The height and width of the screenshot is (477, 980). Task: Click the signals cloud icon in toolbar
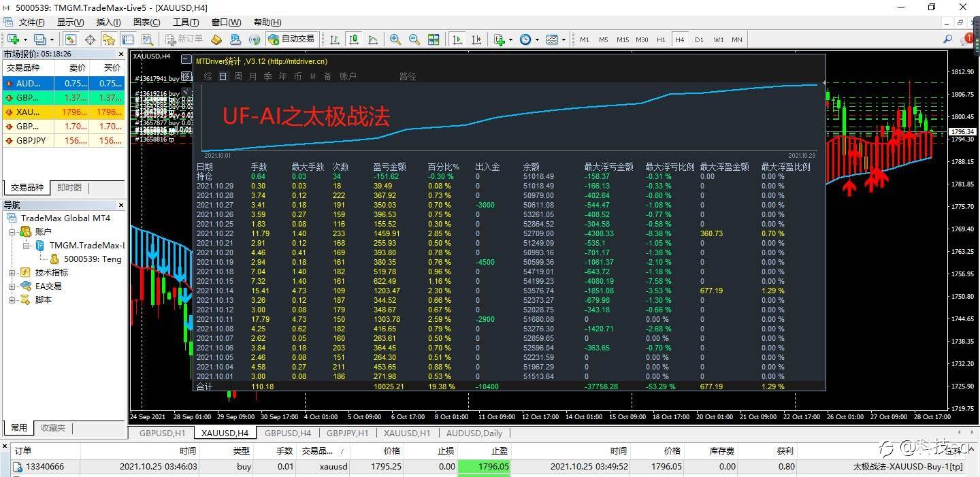click(235, 39)
